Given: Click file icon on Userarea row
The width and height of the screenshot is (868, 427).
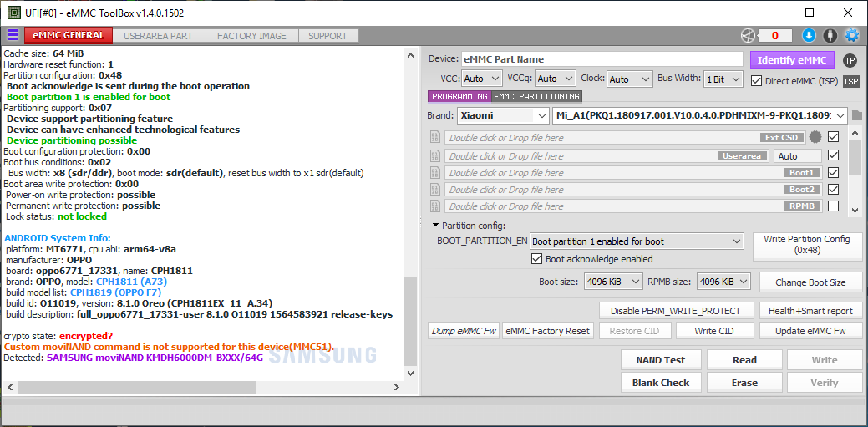Looking at the screenshot, I should coord(434,156).
